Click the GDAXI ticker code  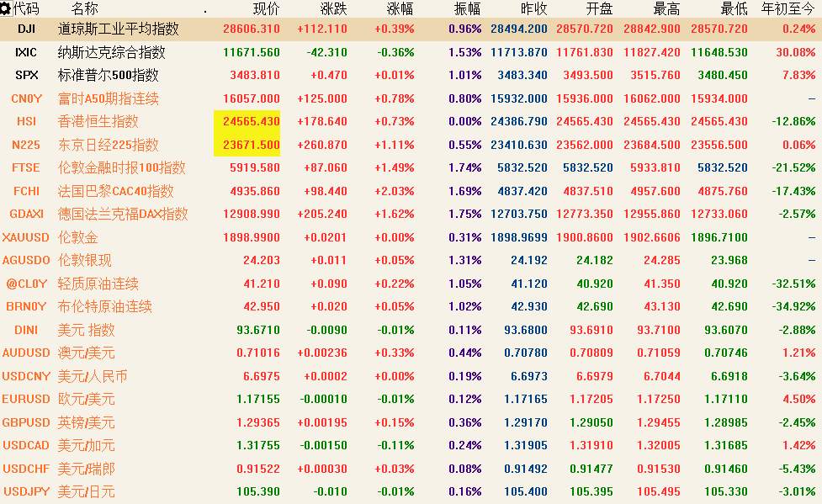[x=26, y=214]
